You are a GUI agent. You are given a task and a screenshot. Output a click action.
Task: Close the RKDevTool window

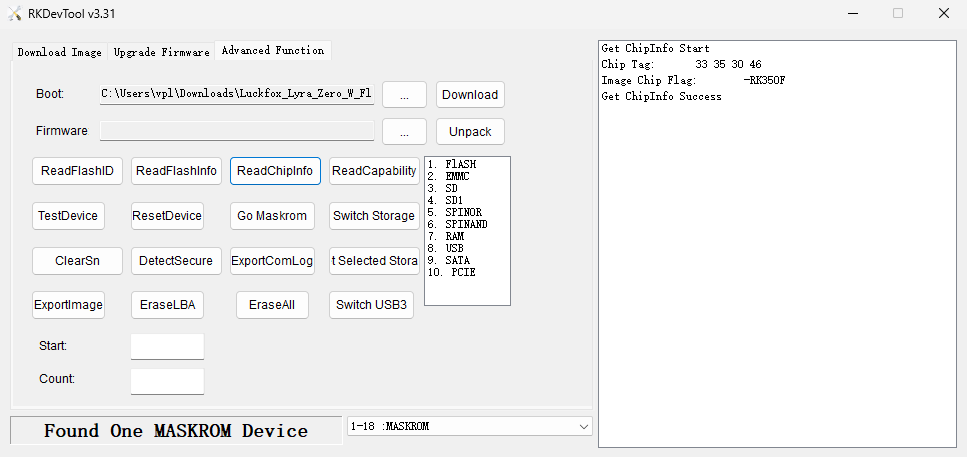coord(944,14)
